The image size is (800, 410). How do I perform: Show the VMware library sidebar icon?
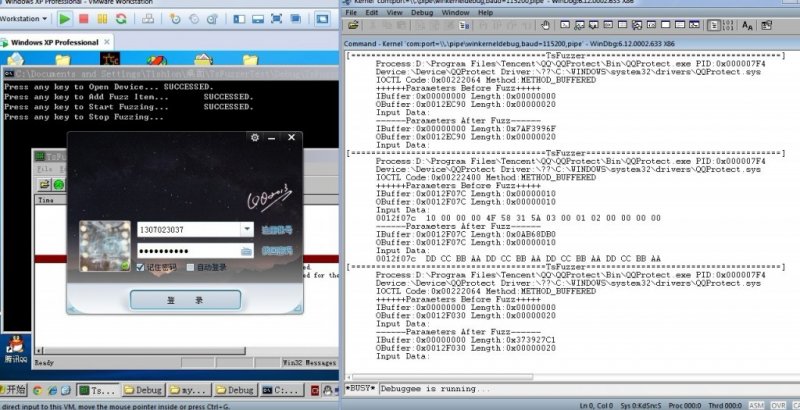tap(239, 19)
